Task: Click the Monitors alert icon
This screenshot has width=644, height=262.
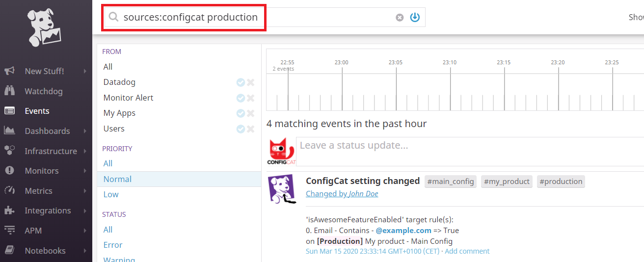Action: [x=9, y=171]
